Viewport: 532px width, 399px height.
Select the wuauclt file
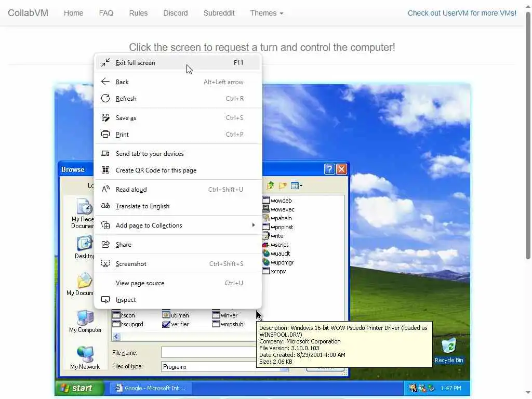pyautogui.click(x=276, y=254)
